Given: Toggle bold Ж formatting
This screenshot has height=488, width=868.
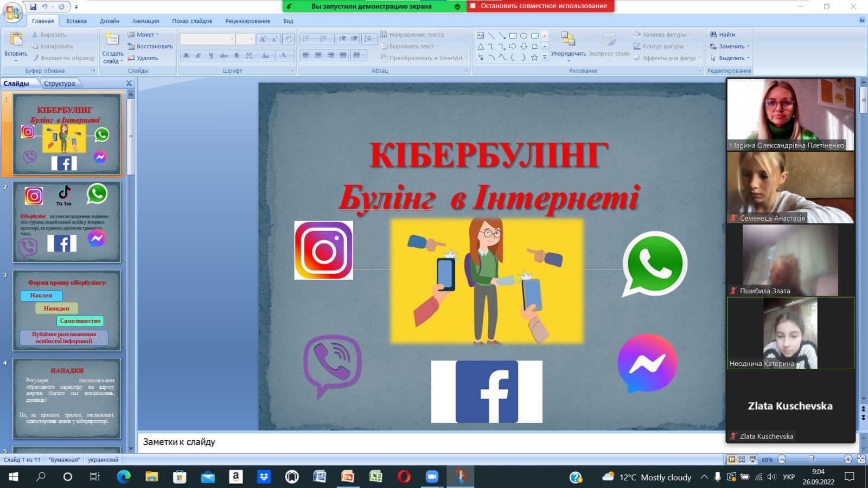Looking at the screenshot, I should (186, 55).
